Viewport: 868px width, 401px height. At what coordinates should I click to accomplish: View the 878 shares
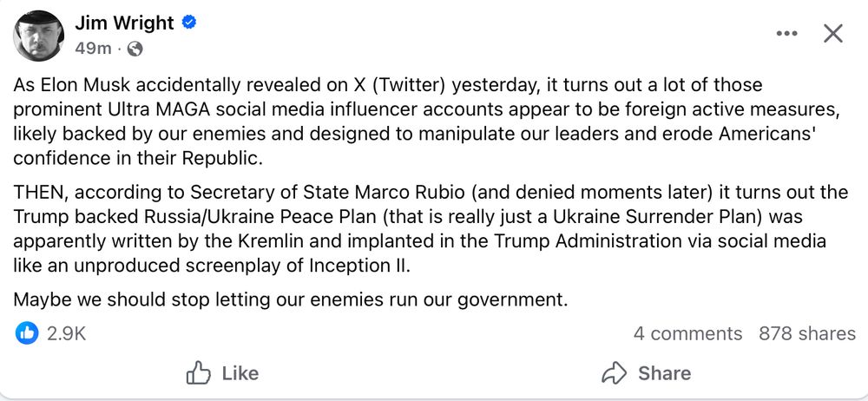pyautogui.click(x=806, y=333)
